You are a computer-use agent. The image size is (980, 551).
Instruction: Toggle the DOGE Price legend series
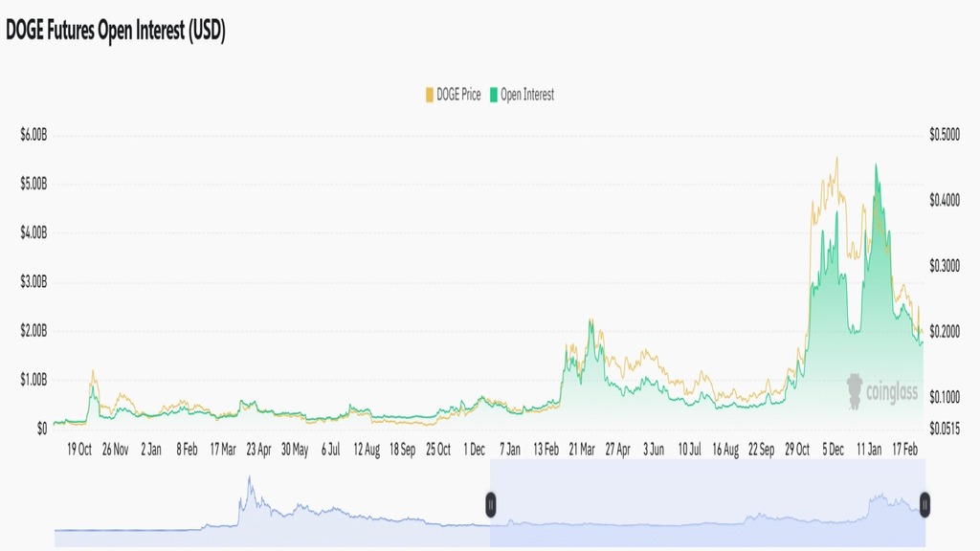(x=453, y=95)
